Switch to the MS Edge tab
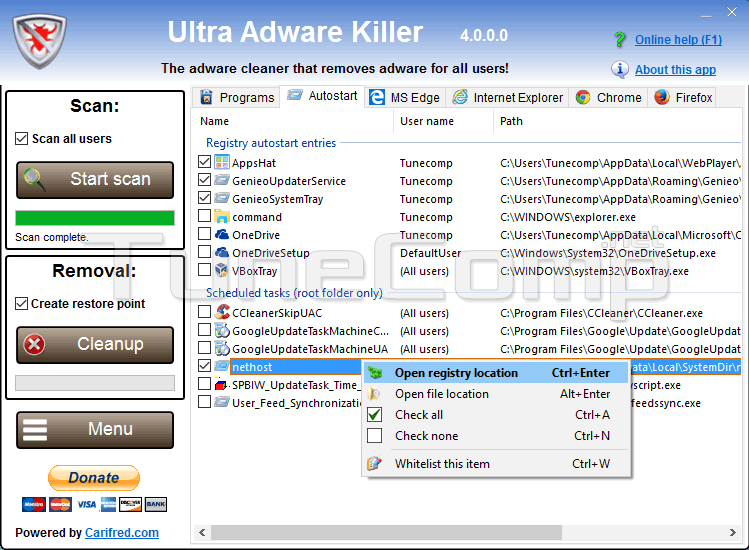This screenshot has width=749, height=550. tap(405, 97)
